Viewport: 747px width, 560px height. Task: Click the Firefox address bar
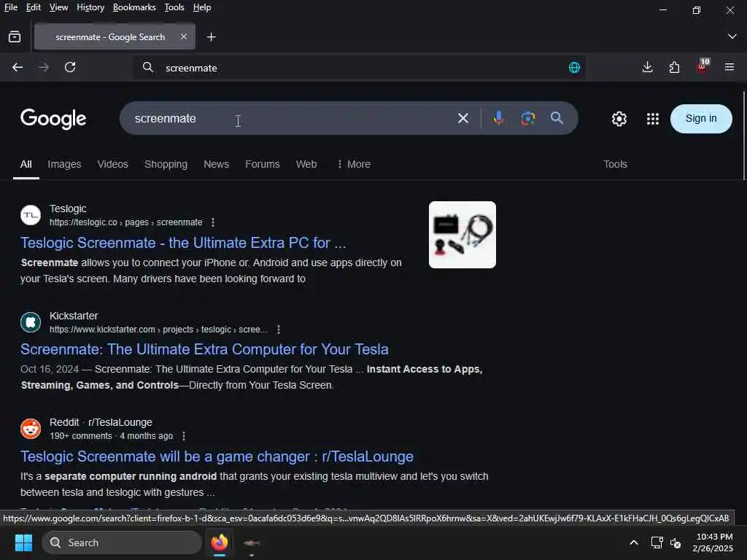pos(360,68)
